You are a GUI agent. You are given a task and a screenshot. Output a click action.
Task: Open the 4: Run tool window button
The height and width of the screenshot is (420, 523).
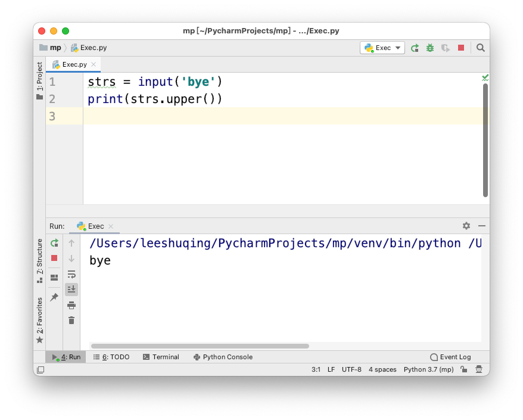pos(66,357)
